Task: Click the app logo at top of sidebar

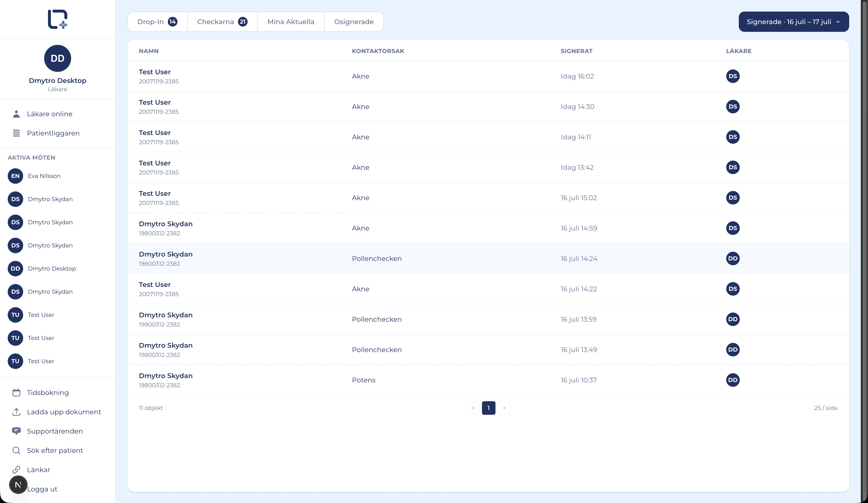Action: [x=58, y=19]
